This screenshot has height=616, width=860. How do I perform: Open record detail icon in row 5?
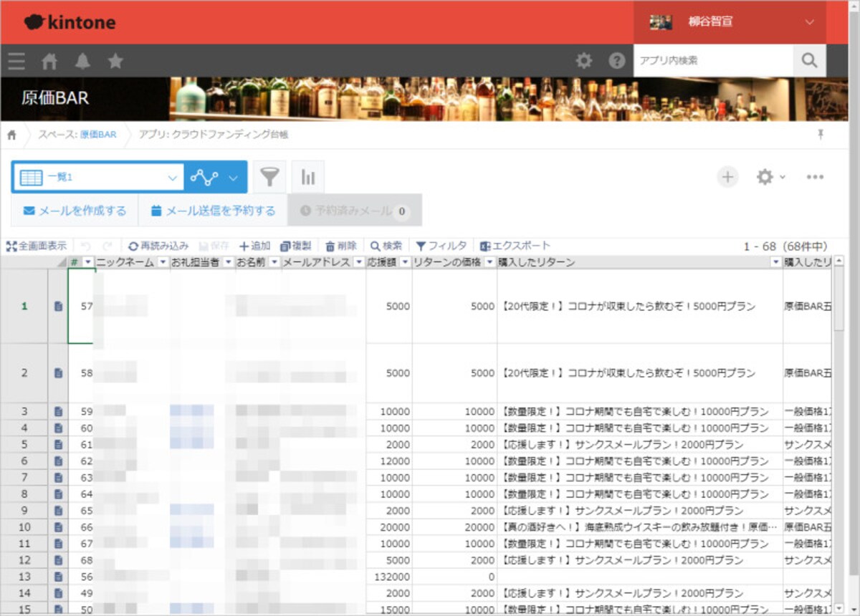[x=58, y=445]
